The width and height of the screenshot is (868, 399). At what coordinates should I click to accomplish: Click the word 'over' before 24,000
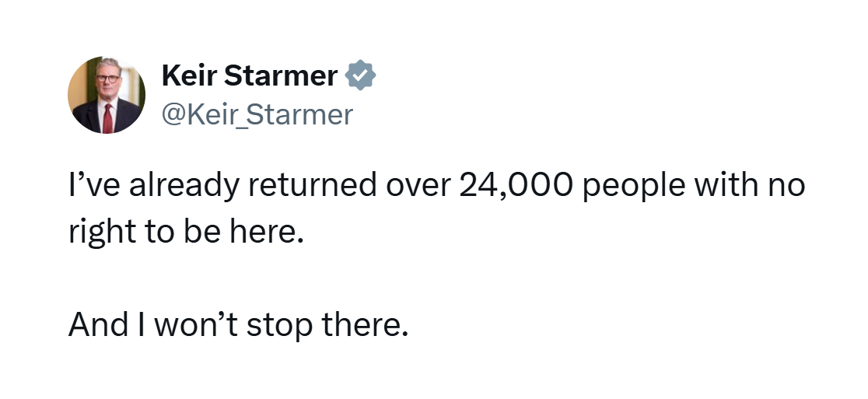[418, 187]
